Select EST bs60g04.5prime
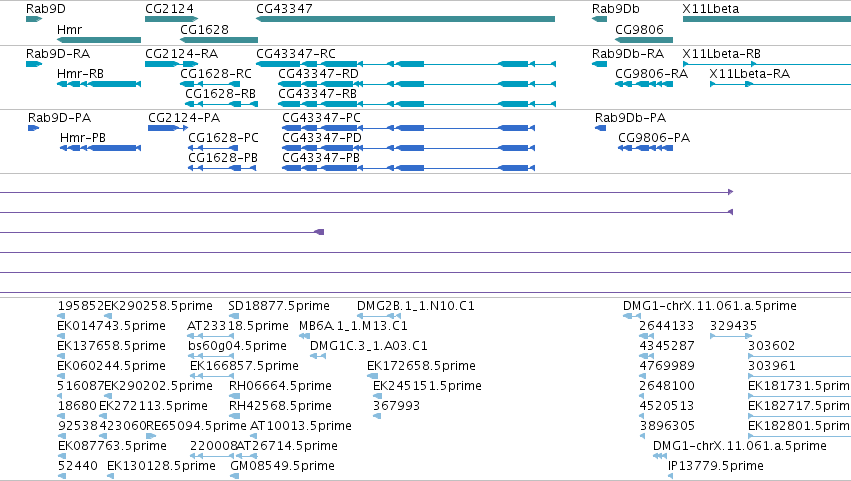 [237, 346]
